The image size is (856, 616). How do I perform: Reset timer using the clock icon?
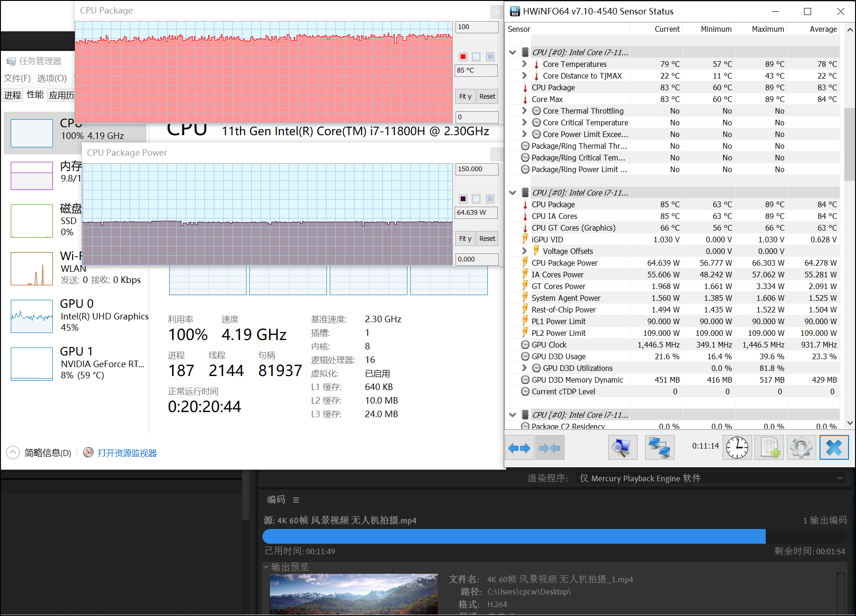(737, 448)
